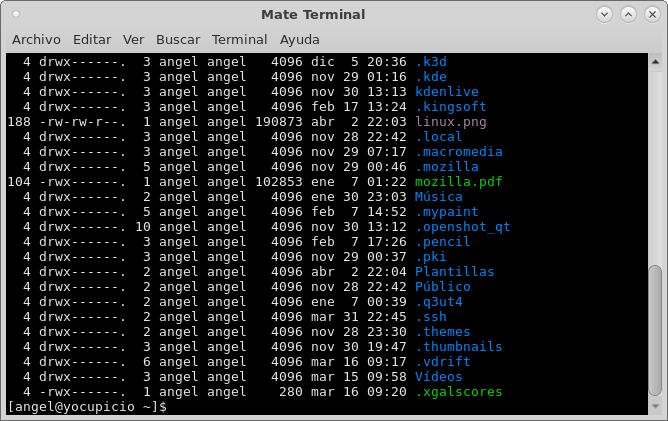Open the Ayuda menu
Viewport: 668px width, 421px height.
tap(299, 40)
